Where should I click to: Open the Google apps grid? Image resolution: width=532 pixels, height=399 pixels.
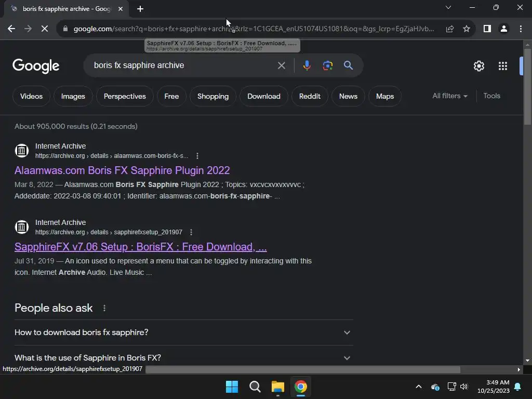pyautogui.click(x=503, y=66)
